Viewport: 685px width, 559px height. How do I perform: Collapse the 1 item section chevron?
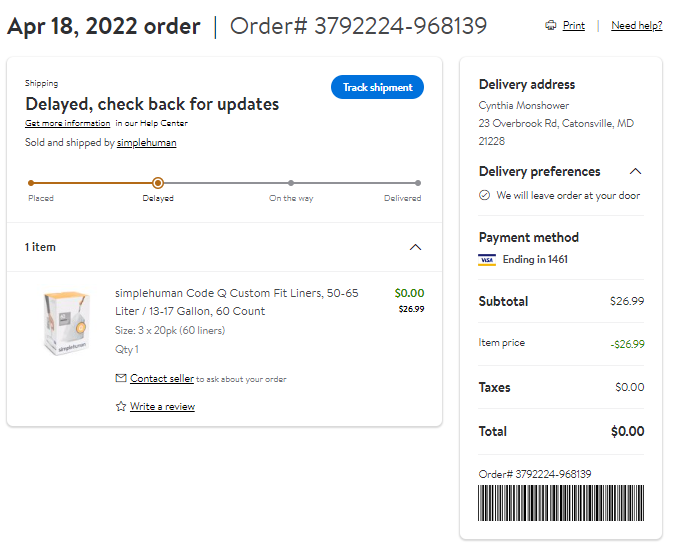[415, 247]
